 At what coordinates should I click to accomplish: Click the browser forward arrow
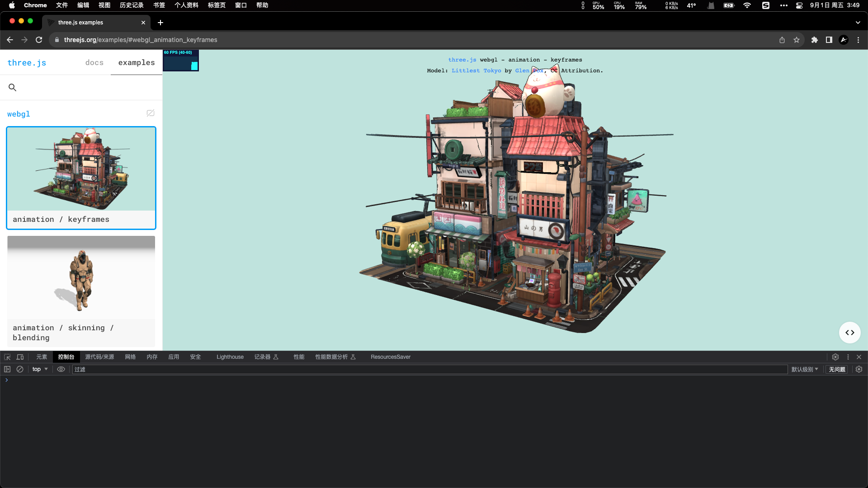tap(24, 40)
